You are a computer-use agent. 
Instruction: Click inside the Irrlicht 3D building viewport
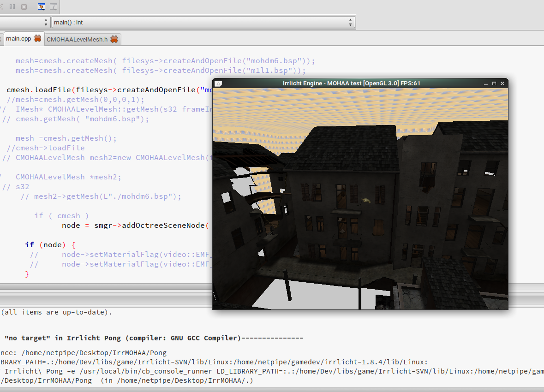pos(360,199)
